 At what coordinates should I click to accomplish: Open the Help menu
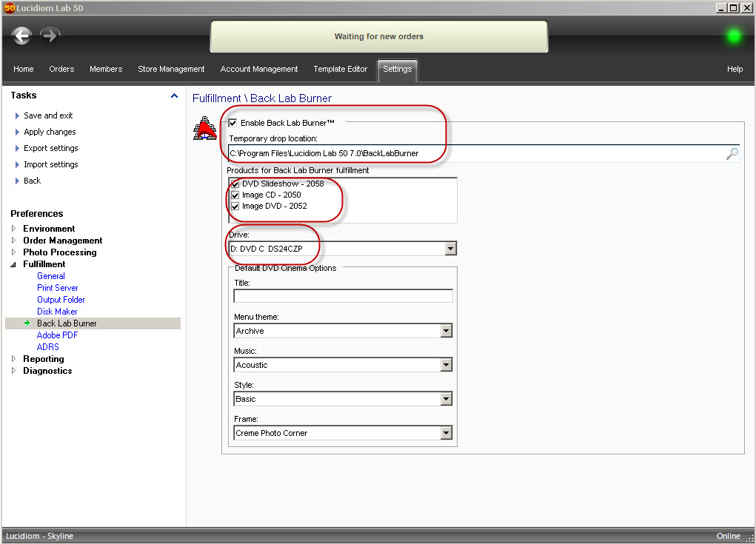(735, 69)
